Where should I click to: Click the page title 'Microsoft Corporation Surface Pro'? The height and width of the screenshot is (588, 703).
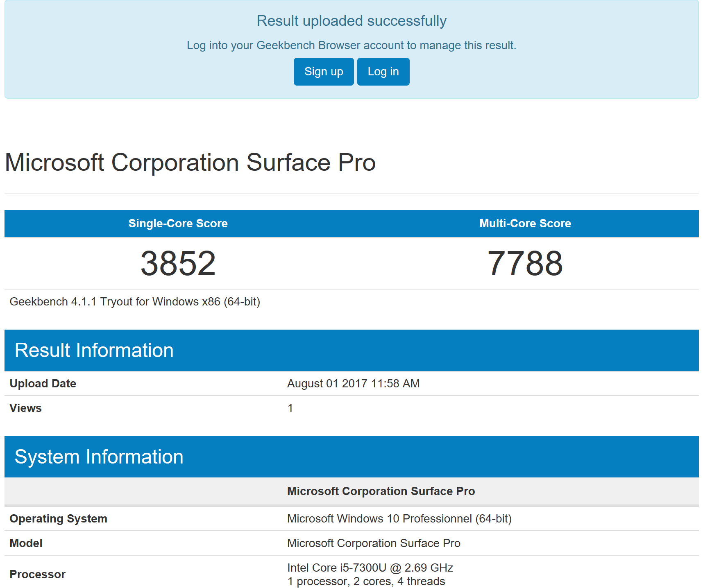190,163
